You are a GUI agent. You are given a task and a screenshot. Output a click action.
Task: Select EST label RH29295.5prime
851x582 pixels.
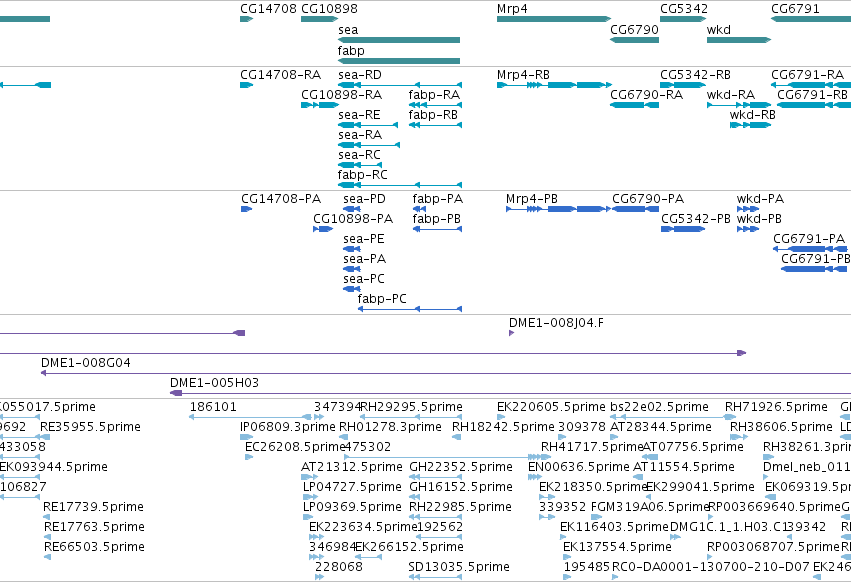click(411, 407)
